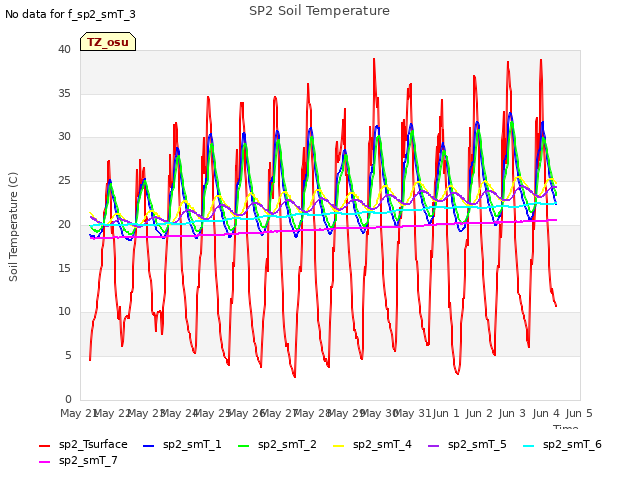Screen dimensions: 640x480
Task: Click the 15 y-axis tick label
Action: (x=64, y=268)
